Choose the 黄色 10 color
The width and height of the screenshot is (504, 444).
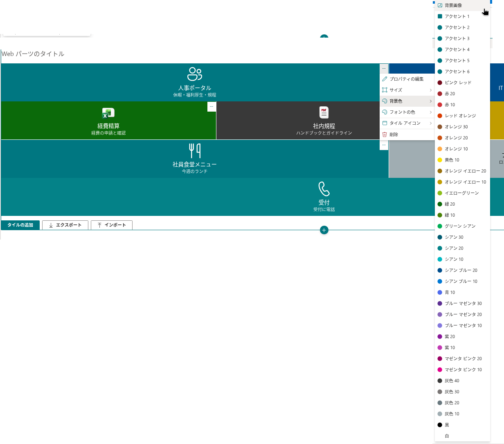[462, 160]
